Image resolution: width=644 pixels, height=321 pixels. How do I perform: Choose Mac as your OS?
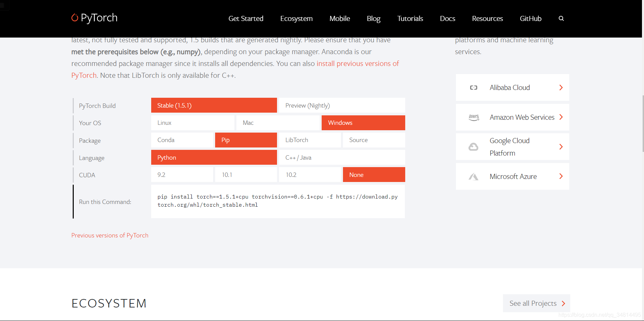pos(278,123)
